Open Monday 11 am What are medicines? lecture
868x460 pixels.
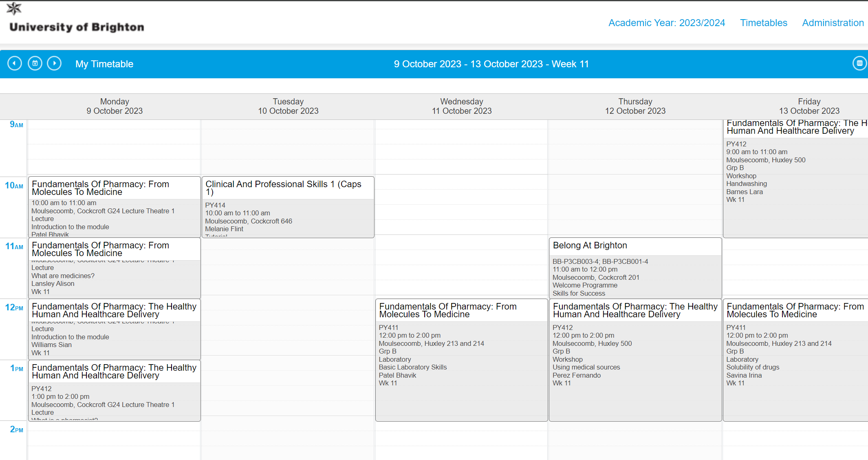pos(115,268)
